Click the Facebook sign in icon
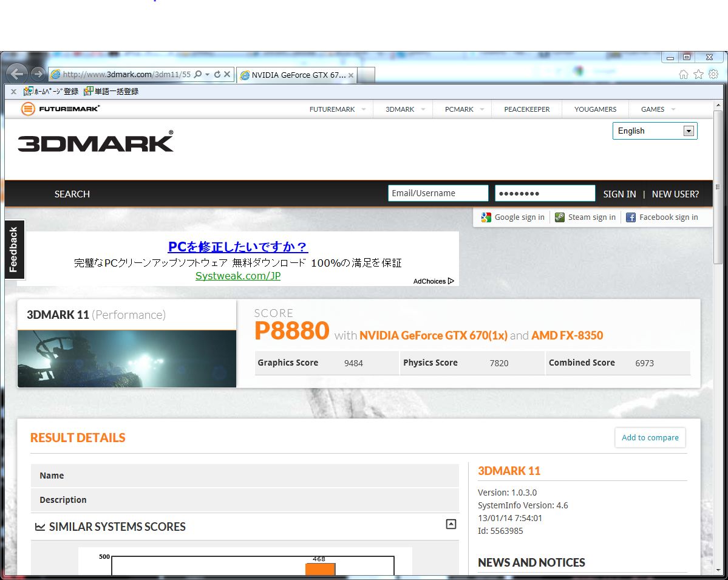Screen dimensions: 728x580 (630, 217)
